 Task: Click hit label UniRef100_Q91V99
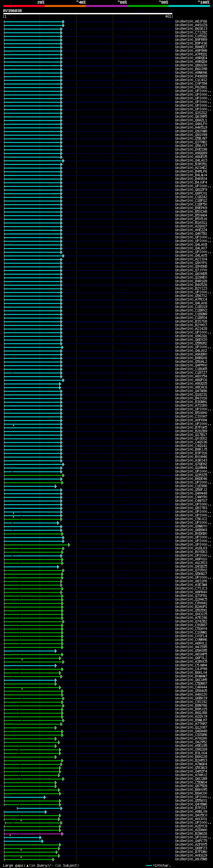[x=191, y=135]
